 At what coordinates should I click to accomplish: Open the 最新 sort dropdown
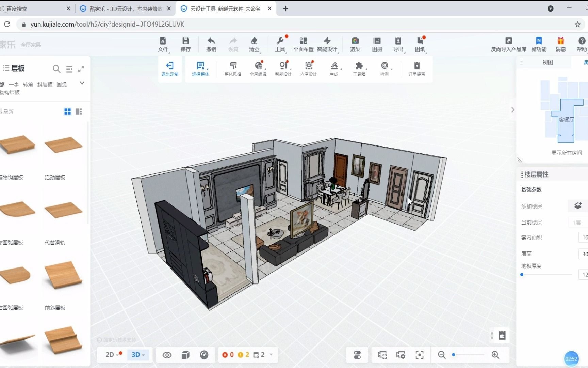tap(7, 112)
